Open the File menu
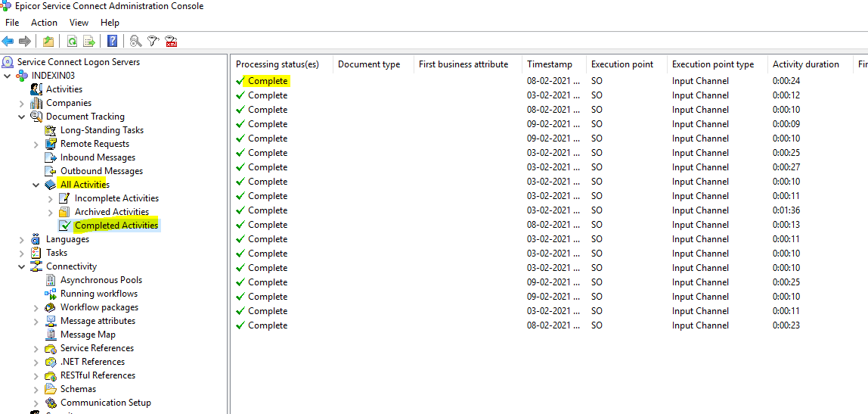This screenshot has height=414, width=868. (12, 23)
